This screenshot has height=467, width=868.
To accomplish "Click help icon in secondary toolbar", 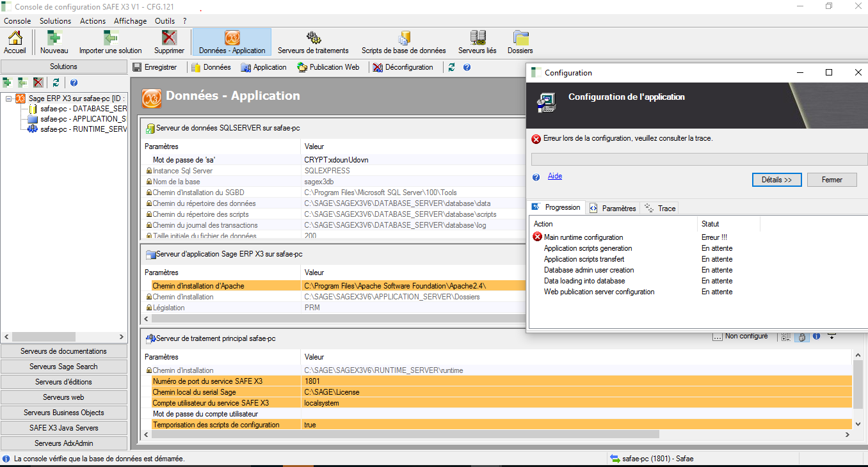I will click(467, 67).
